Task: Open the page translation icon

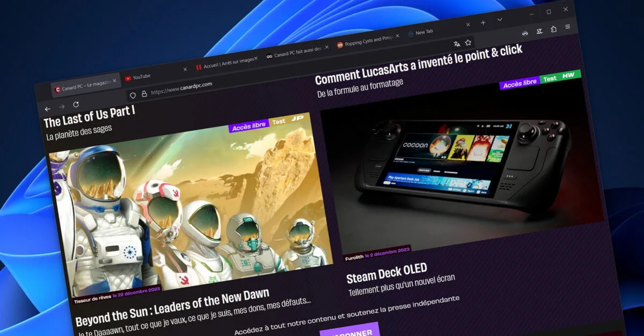Action: click(457, 44)
